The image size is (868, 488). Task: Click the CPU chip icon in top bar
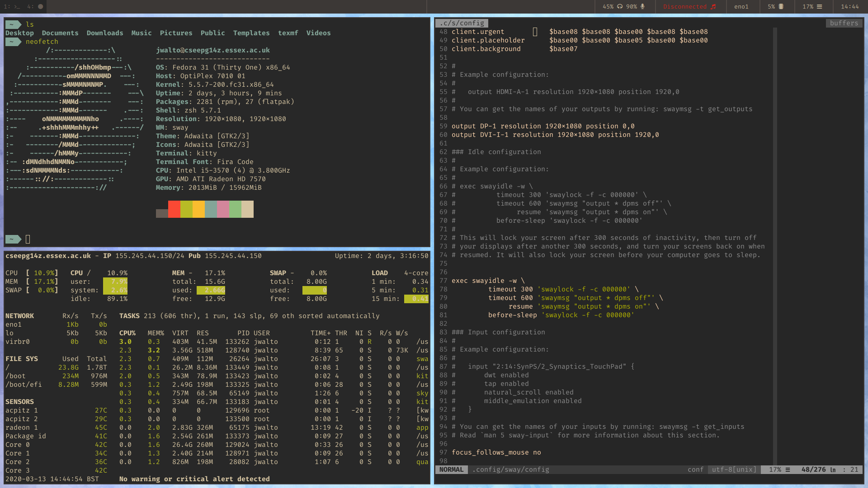[x=781, y=7]
